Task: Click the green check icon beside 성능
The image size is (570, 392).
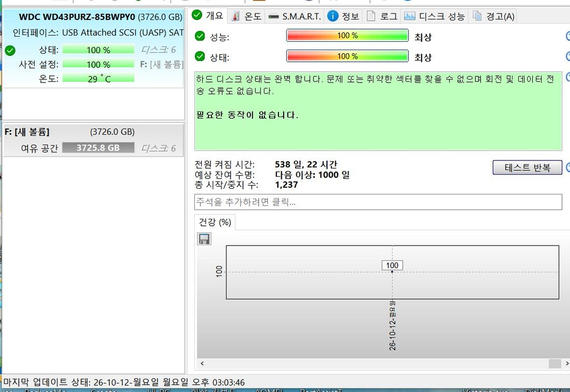Action: click(x=200, y=36)
